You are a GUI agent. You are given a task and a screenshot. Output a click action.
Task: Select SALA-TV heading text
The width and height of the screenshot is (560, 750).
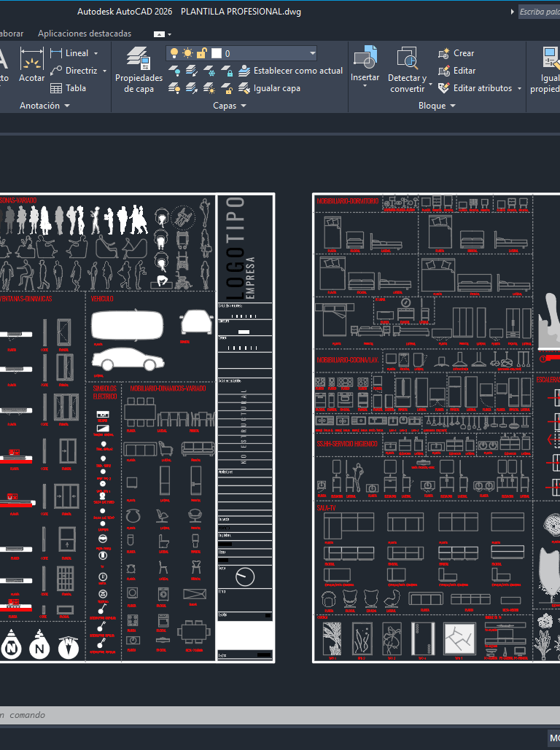pyautogui.click(x=326, y=508)
